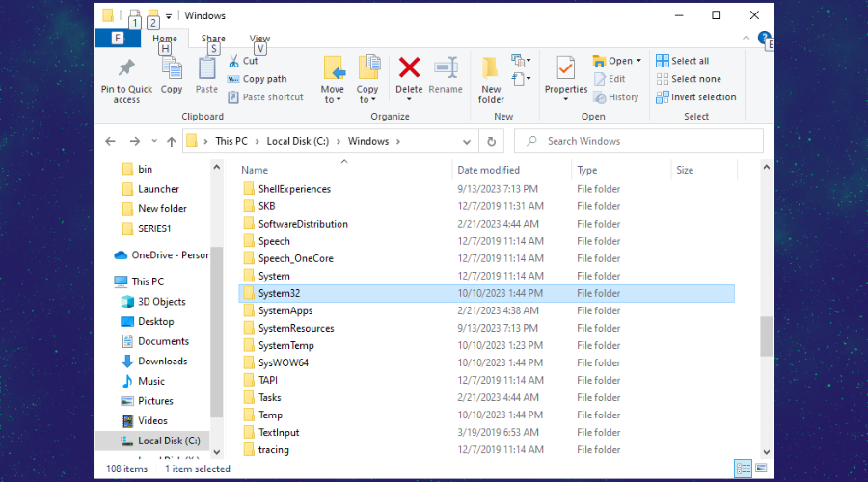
Task: Open Music in the navigation pane
Action: 143,382
